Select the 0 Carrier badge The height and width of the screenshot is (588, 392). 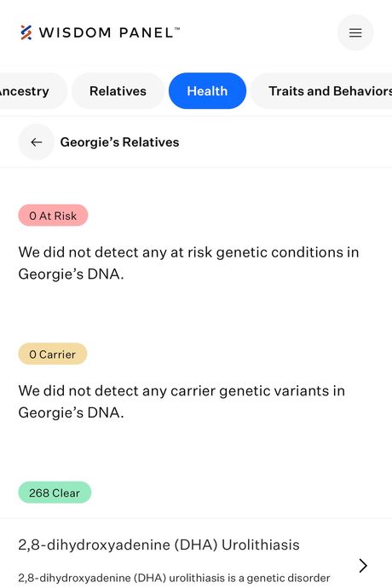point(53,354)
